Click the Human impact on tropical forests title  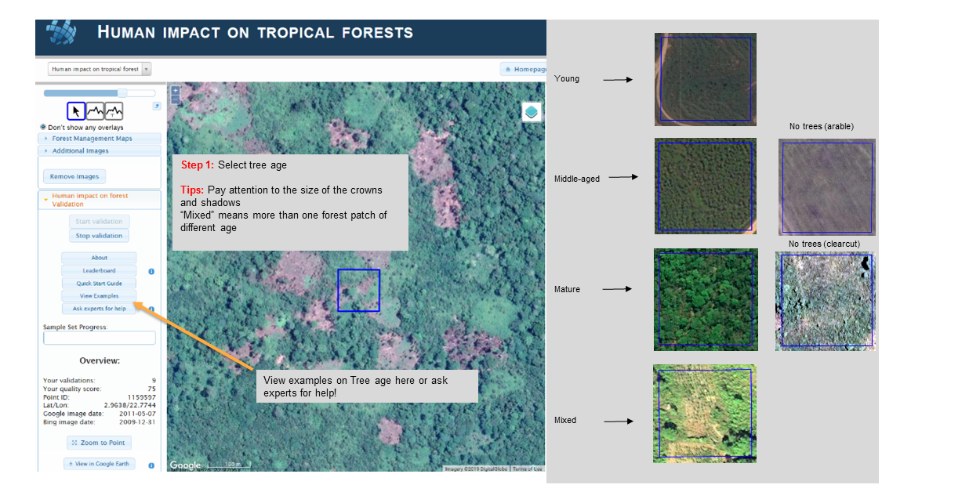pyautogui.click(x=255, y=33)
